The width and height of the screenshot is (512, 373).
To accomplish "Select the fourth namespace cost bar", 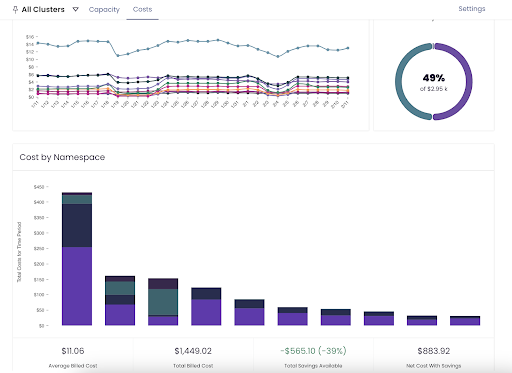I will (x=206, y=306).
